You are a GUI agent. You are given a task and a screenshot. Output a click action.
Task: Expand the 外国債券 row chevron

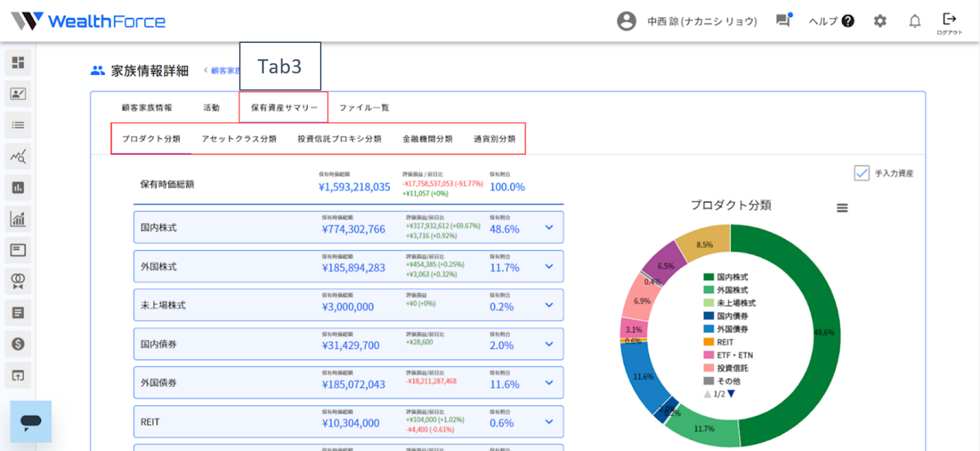pos(549,382)
